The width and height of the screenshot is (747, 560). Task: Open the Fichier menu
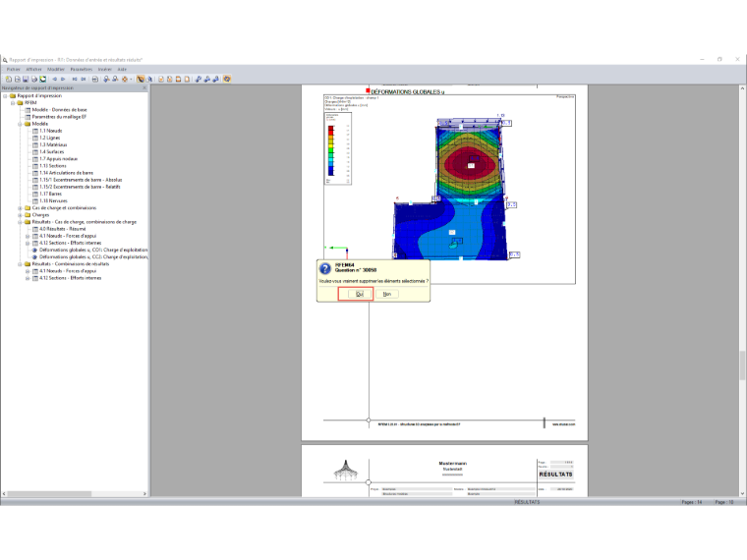(14, 70)
